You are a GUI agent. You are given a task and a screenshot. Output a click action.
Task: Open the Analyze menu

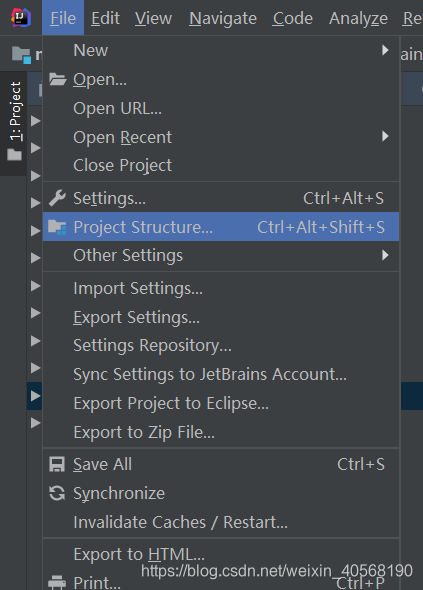point(358,18)
